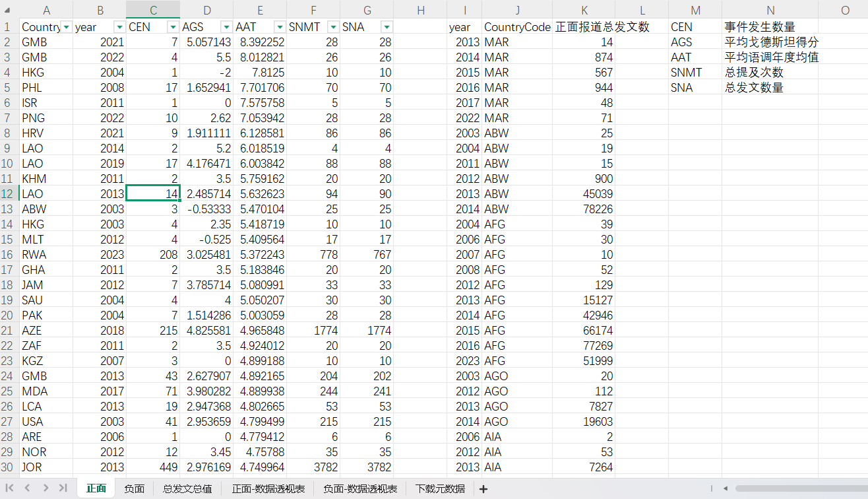Open the year filter dropdown in column B
This screenshot has width=868, height=499.
[x=119, y=27]
